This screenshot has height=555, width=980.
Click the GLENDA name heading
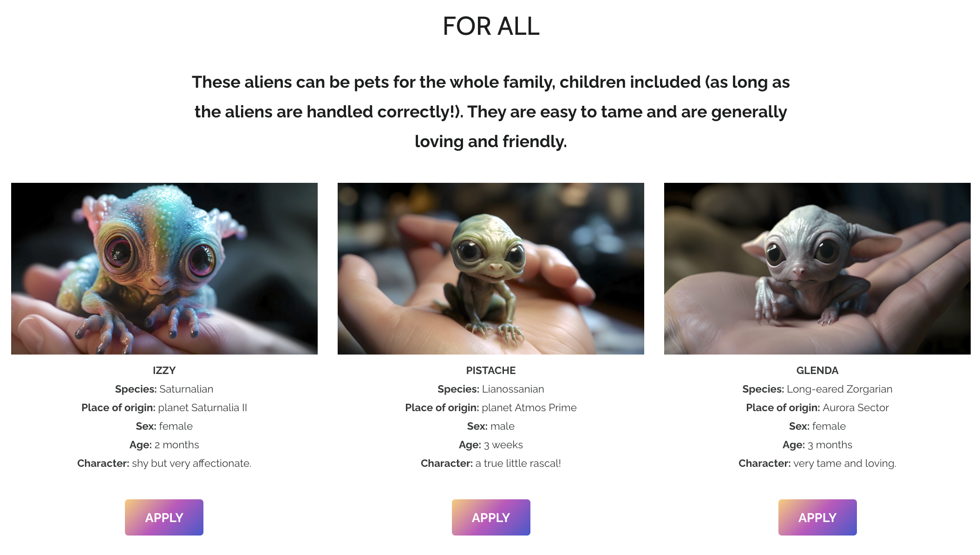(817, 370)
